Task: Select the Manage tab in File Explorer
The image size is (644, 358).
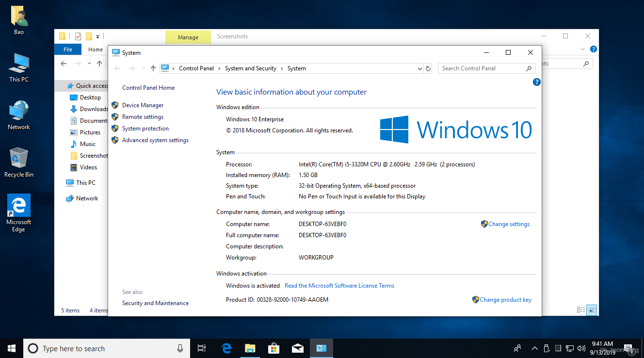Action: click(x=188, y=37)
